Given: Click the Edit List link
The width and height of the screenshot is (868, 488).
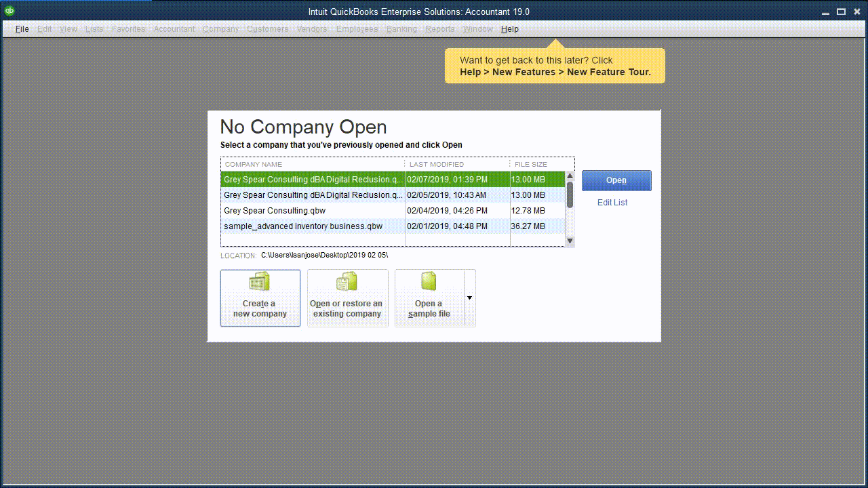Looking at the screenshot, I should (612, 203).
